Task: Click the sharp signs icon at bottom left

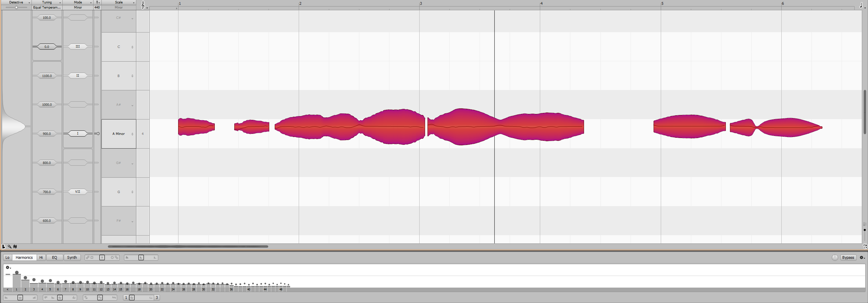Action: (x=15, y=247)
